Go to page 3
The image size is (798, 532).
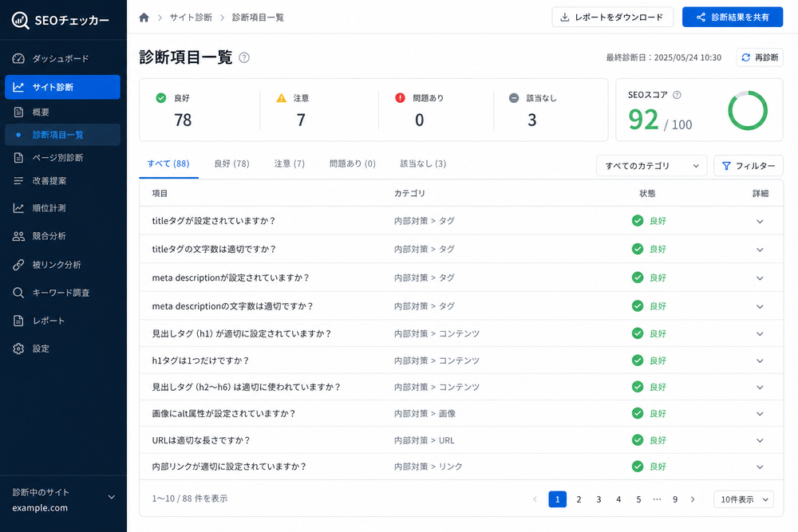pyautogui.click(x=598, y=499)
